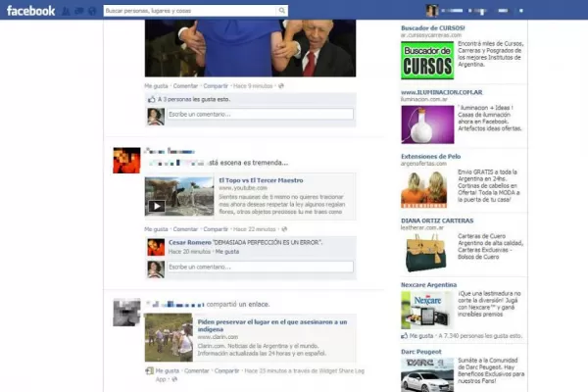The width and height of the screenshot is (588, 392).
Task: Click 'Compartir' on the Clarin post
Action: [x=227, y=371]
